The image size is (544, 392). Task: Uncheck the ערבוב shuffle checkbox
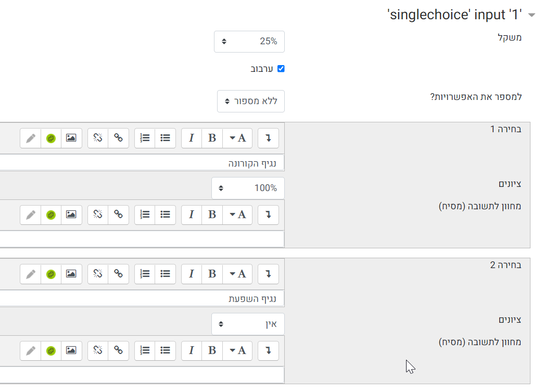(281, 69)
